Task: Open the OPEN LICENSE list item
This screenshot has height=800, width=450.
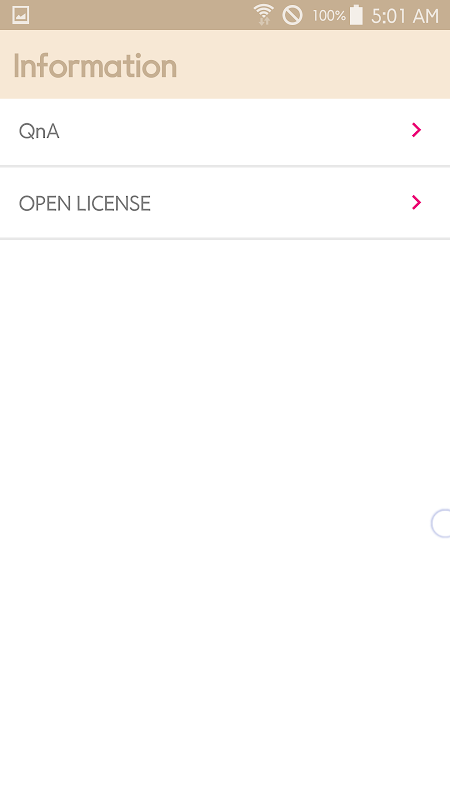Action: 225,203
